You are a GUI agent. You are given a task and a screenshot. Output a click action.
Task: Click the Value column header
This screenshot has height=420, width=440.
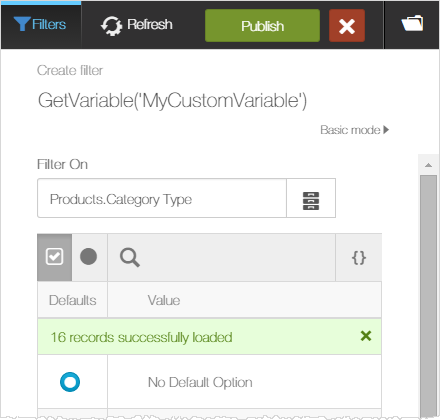point(164,300)
